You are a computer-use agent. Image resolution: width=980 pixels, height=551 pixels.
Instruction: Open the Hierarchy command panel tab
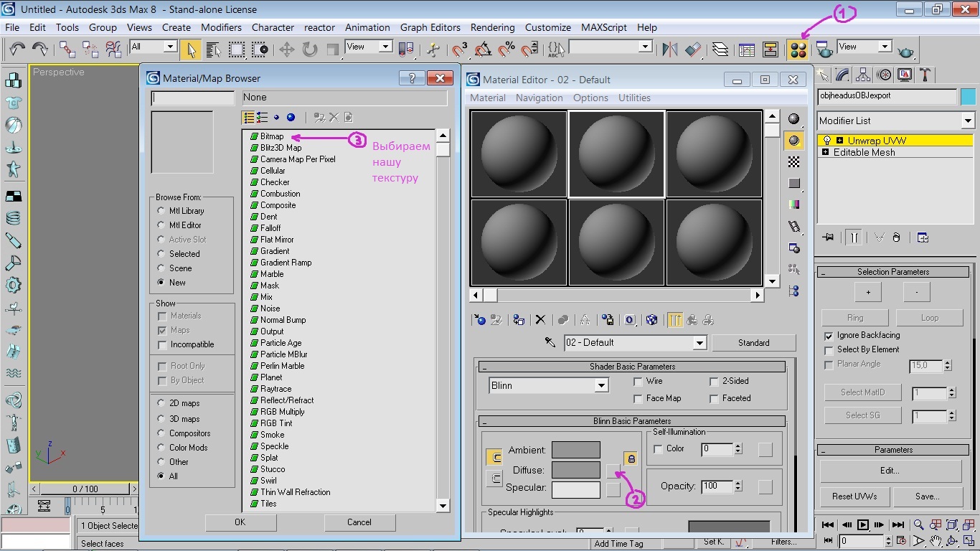pyautogui.click(x=864, y=75)
